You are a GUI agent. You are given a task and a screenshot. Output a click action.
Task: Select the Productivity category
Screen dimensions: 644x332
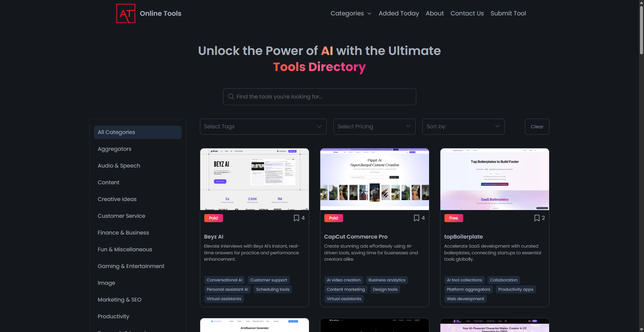pos(138,317)
